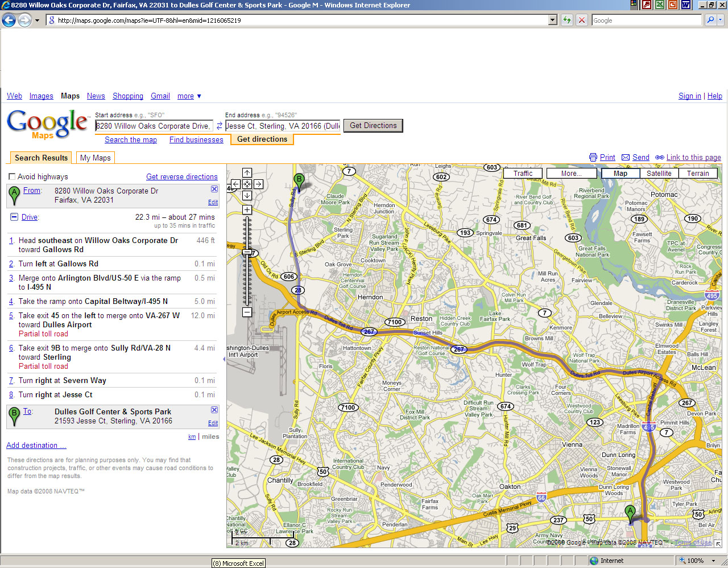Switch to the My Maps tab
728x568 pixels.
(95, 158)
